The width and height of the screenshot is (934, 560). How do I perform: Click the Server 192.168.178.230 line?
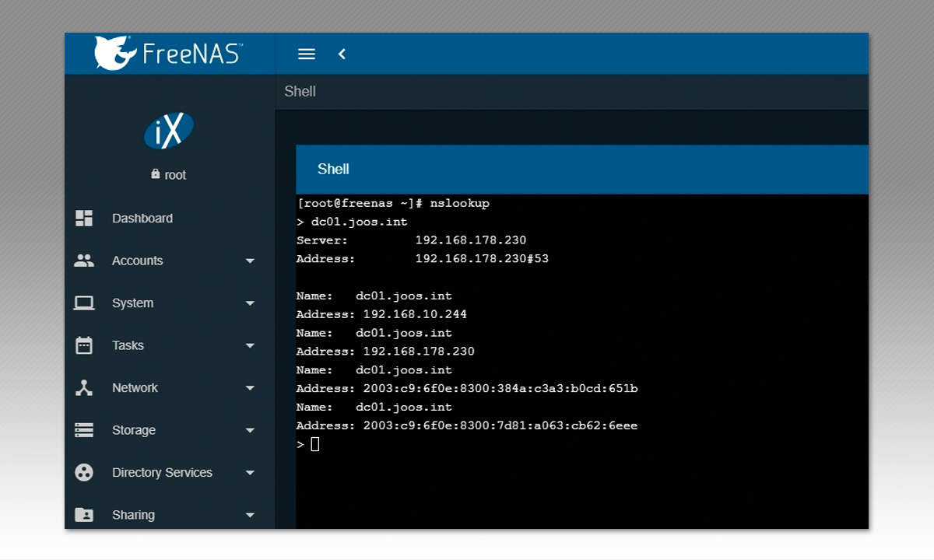[412, 240]
